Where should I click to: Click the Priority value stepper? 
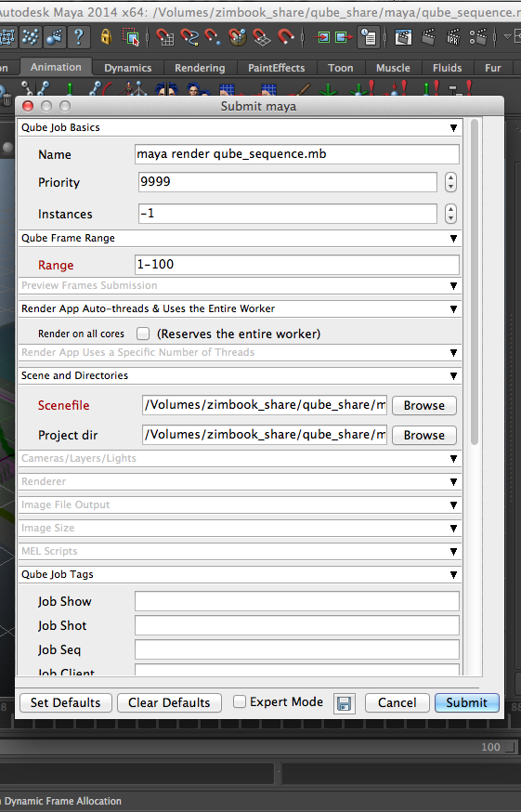tap(450, 182)
